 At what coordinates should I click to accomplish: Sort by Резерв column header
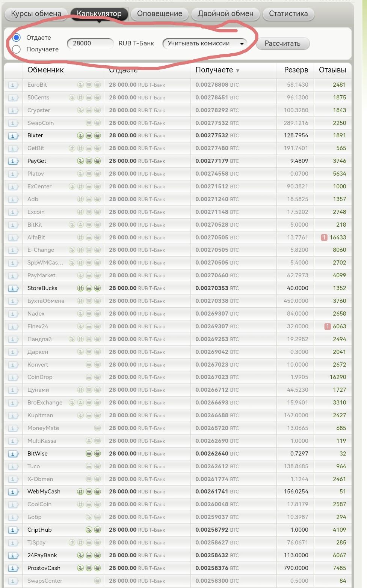(x=296, y=70)
